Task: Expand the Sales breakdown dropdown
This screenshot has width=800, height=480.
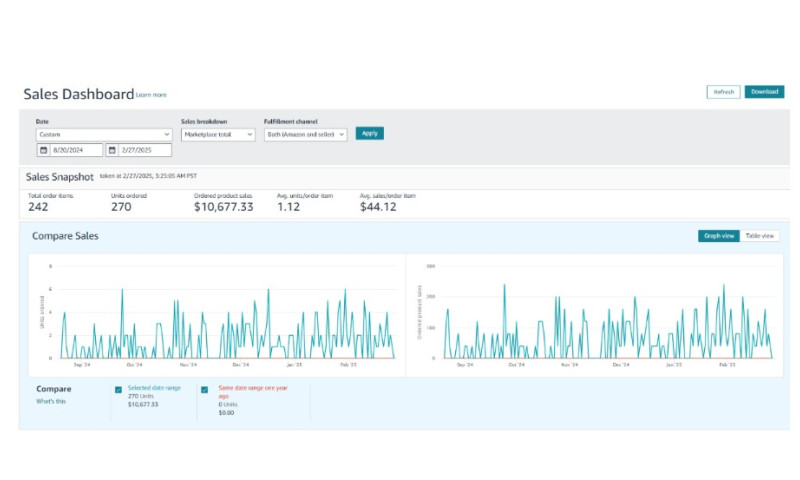Action: point(218,133)
